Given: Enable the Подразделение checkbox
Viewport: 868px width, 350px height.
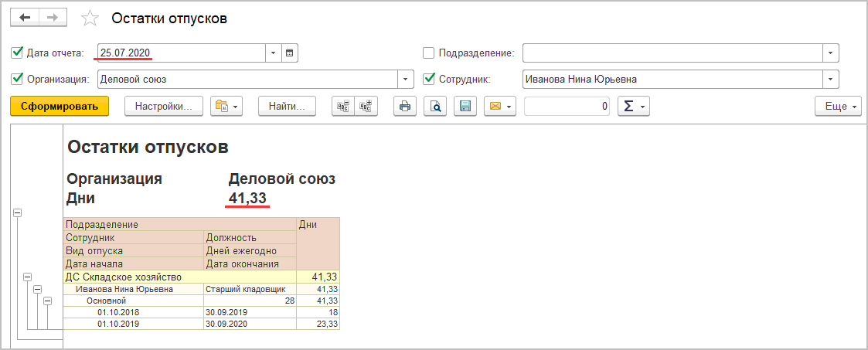Looking at the screenshot, I should [x=429, y=53].
